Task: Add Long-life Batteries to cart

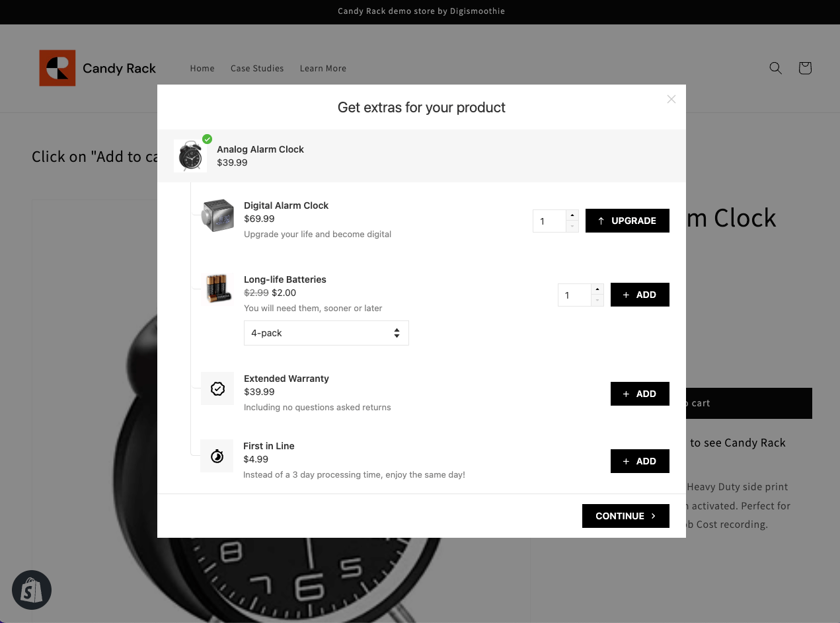Action: coord(640,295)
